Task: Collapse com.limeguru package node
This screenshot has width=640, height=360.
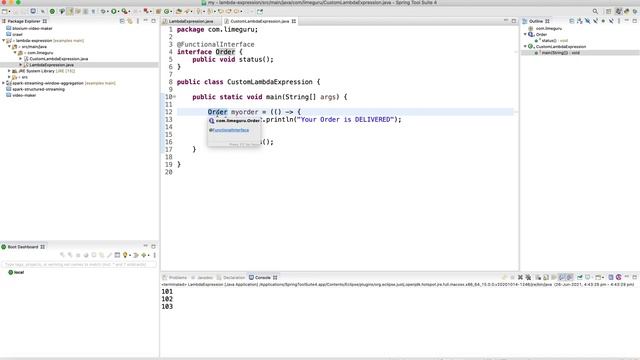Action: [15, 53]
